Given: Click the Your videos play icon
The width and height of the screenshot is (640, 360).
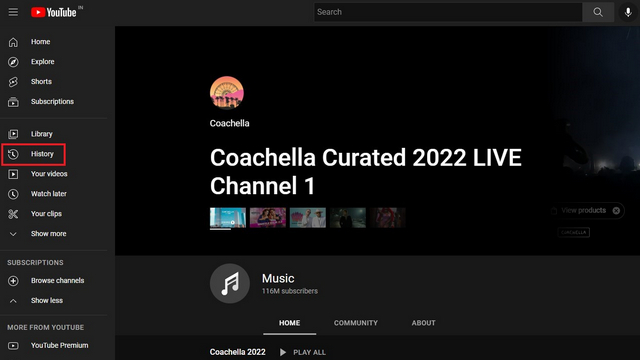Looking at the screenshot, I should [x=13, y=174].
